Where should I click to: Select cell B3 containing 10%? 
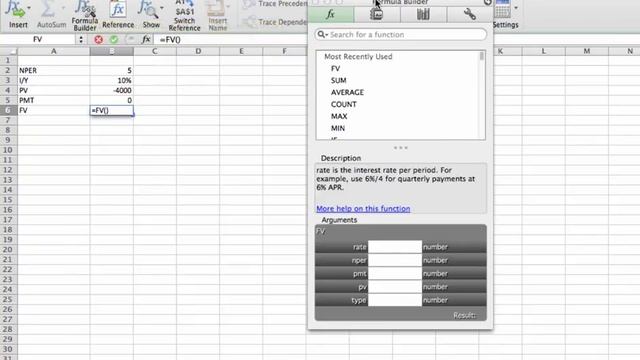pos(111,80)
